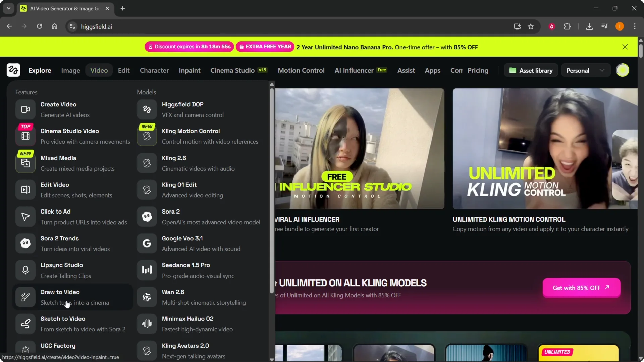
Task: Choose Google Veo 3.1 G icon
Action: coord(147,243)
